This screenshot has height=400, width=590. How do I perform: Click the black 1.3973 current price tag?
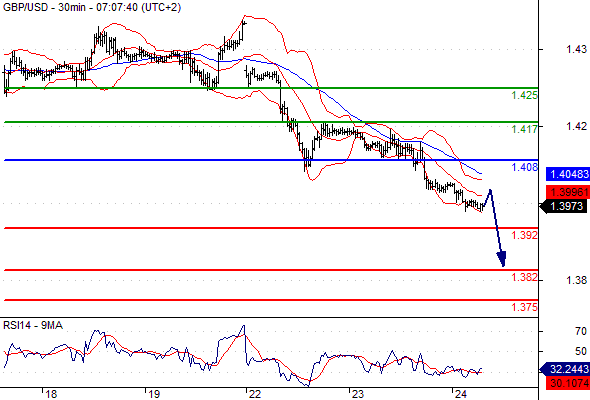pos(563,206)
